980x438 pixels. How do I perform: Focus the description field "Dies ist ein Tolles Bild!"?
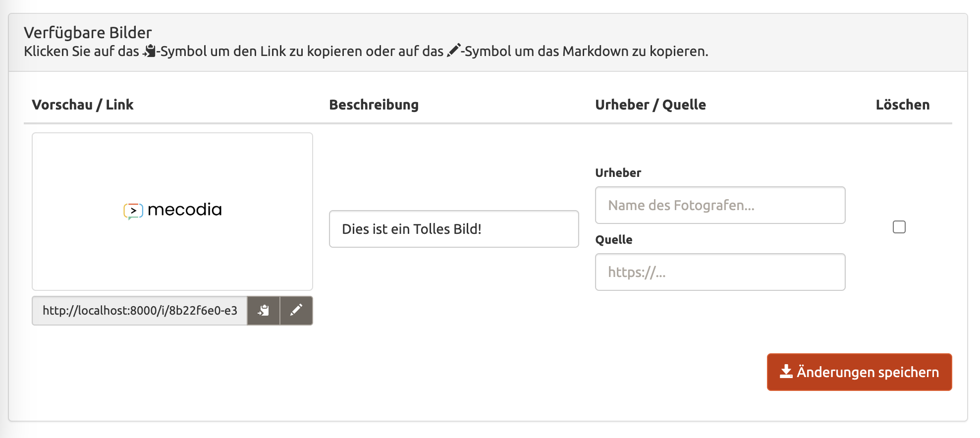pyautogui.click(x=453, y=229)
